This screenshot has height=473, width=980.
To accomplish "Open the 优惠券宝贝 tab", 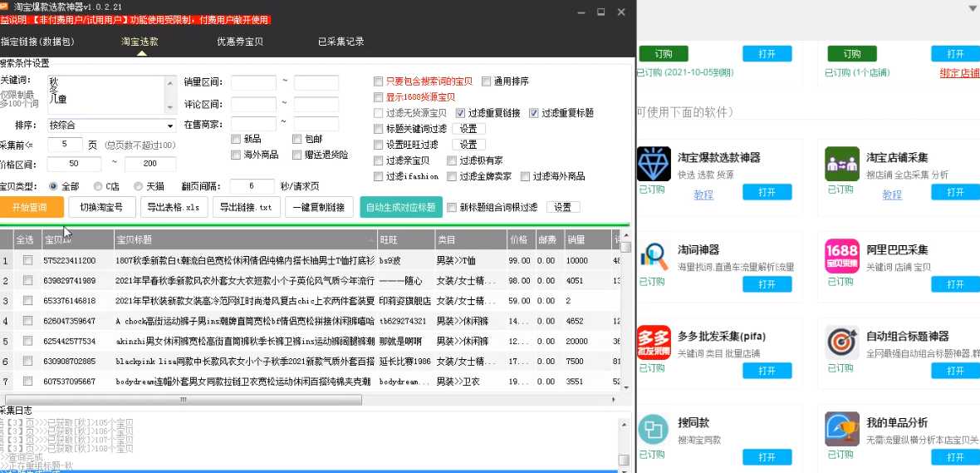I will point(240,42).
